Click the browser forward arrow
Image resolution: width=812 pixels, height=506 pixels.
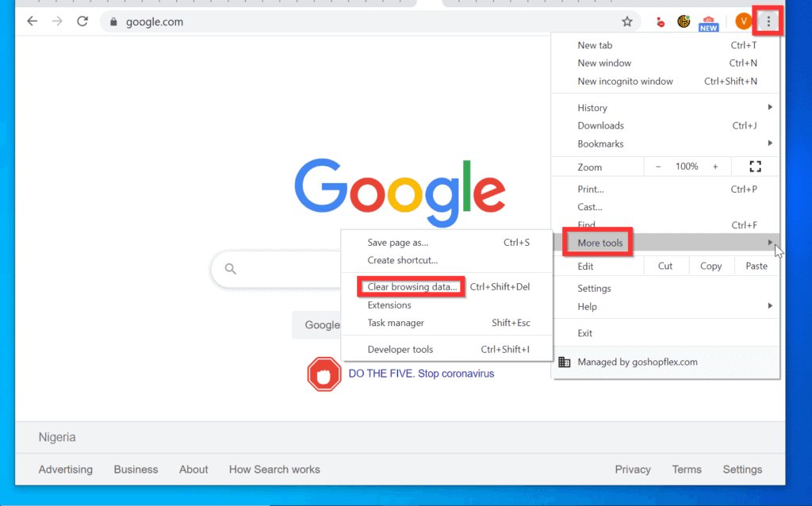click(x=57, y=21)
